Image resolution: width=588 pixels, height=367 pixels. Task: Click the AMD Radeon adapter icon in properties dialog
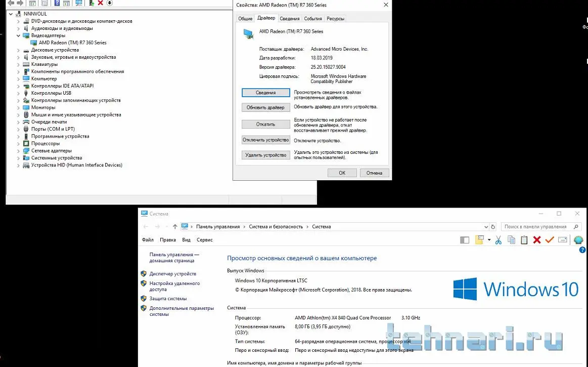point(248,34)
